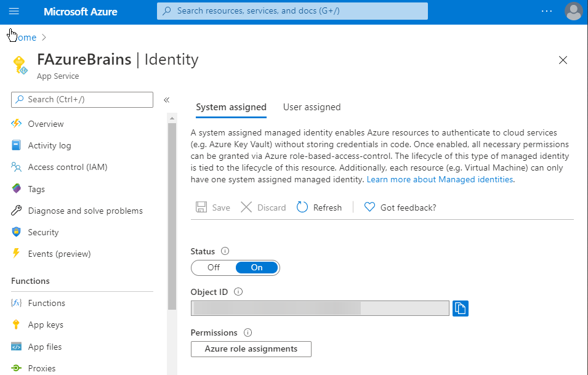Click the FAzureBrains key resource icon

20,65
